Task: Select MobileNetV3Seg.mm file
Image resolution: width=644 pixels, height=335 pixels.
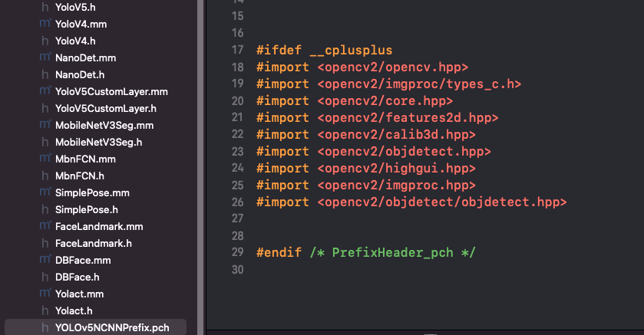Action: point(104,125)
